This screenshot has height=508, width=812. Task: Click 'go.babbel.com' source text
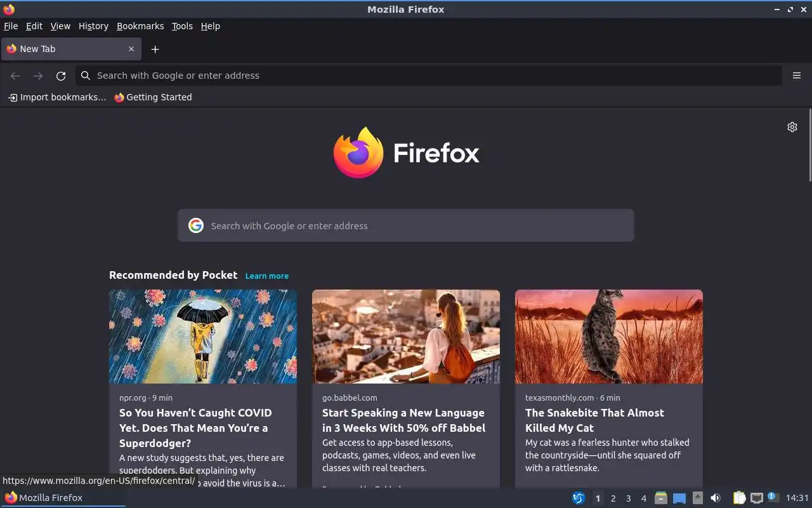350,398
